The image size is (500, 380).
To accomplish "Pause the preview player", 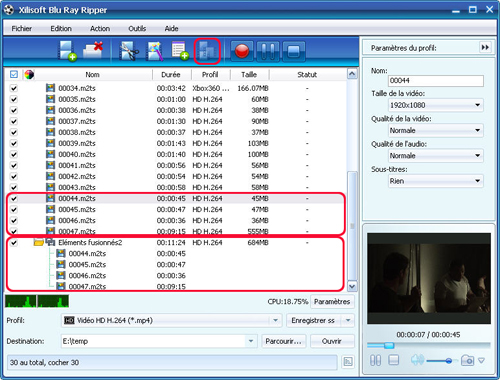I will click(x=375, y=360).
